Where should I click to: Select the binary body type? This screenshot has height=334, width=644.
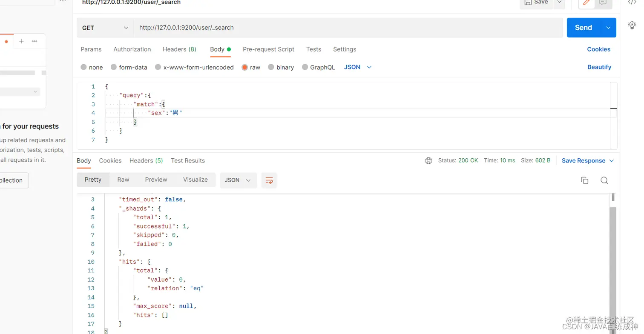[x=281, y=67]
